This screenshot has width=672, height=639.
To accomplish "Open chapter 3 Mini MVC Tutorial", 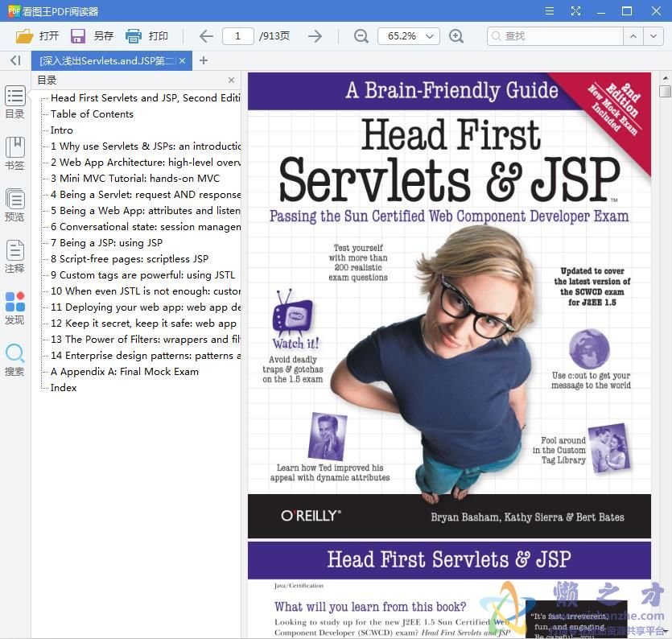I will point(135,179).
